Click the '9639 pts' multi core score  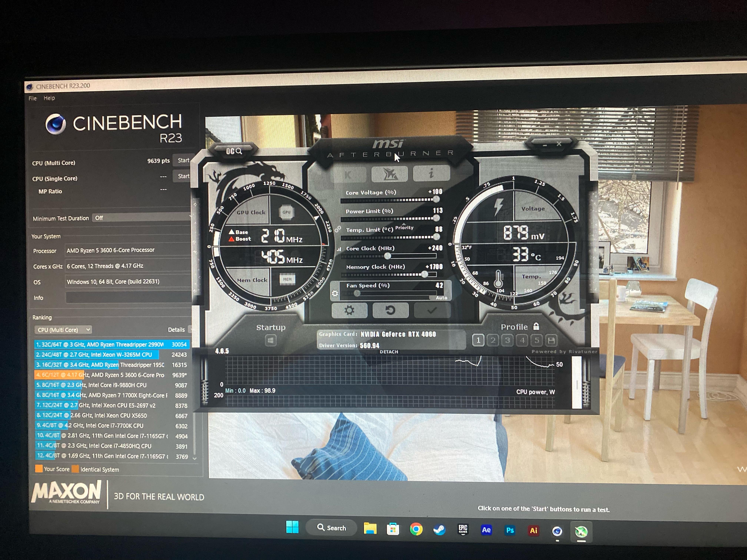(x=158, y=161)
